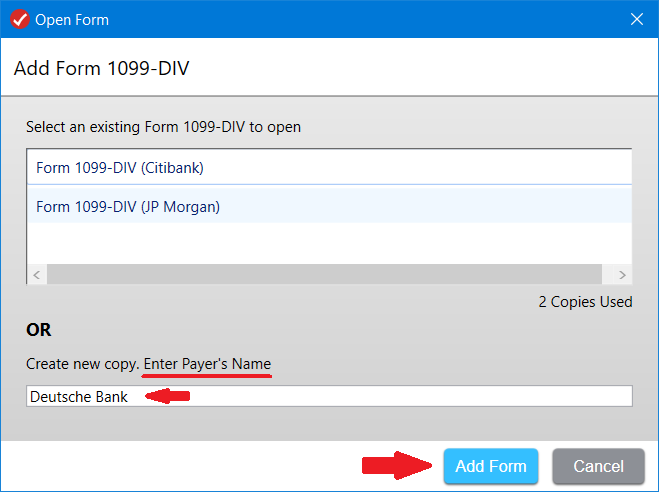659x492 pixels.
Task: Click the Cancel button
Action: point(598,466)
